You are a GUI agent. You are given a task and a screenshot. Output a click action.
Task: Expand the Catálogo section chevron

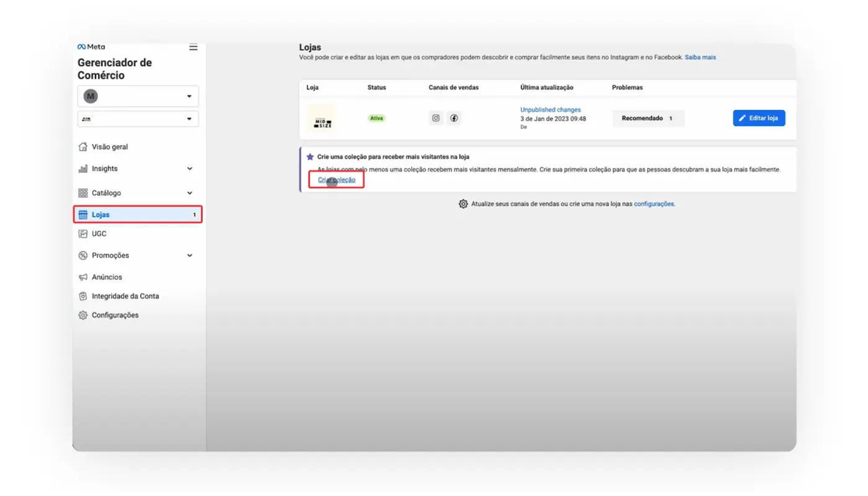point(190,193)
